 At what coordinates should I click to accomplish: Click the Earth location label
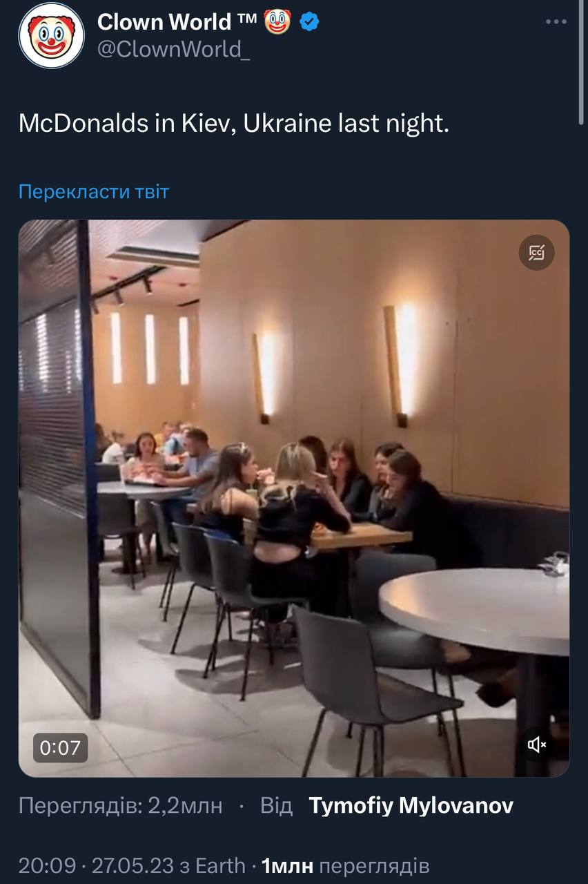pyautogui.click(x=220, y=865)
